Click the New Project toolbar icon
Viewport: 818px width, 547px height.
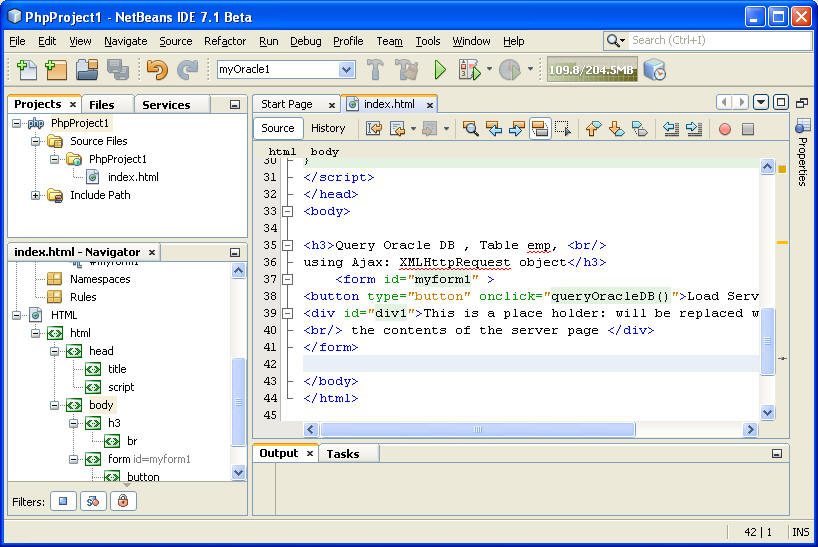coord(56,69)
